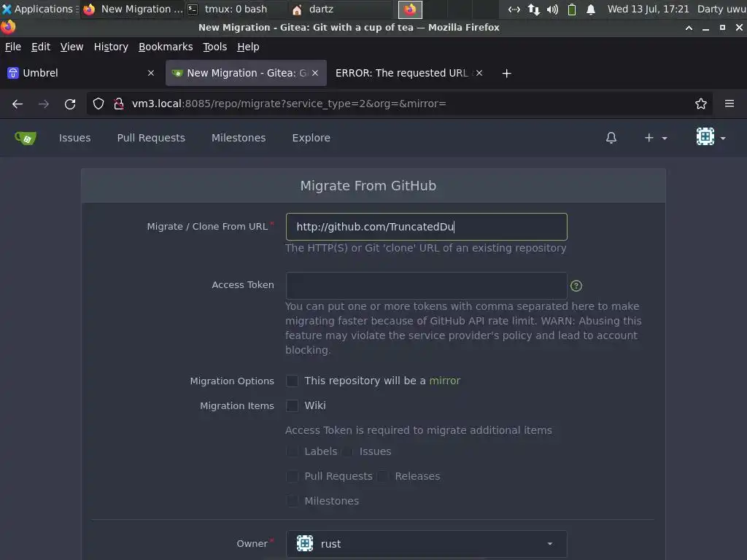This screenshot has width=747, height=560.
Task: Click the highlighted Firefox taskbar button
Action: click(410, 9)
